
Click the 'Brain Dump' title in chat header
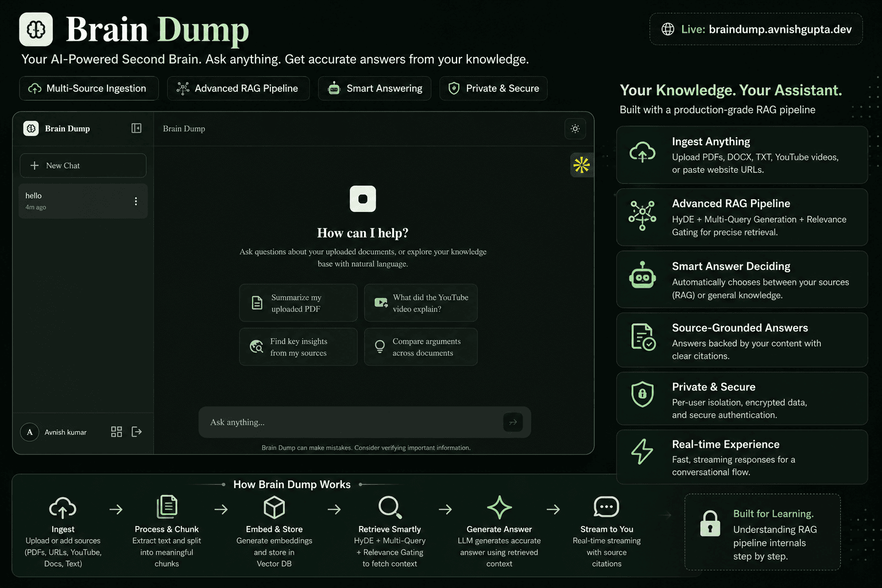click(184, 129)
